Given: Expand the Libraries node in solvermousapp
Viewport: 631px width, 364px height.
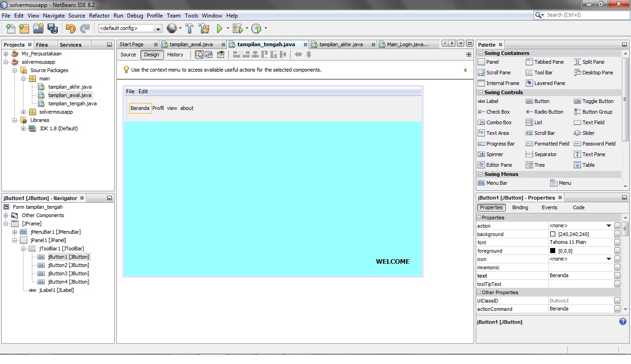Looking at the screenshot, I should [x=15, y=120].
